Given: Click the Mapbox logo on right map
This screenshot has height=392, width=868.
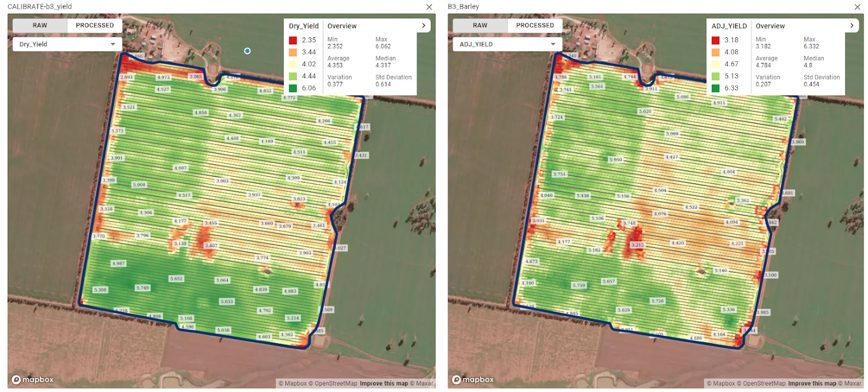Looking at the screenshot, I should click(473, 380).
